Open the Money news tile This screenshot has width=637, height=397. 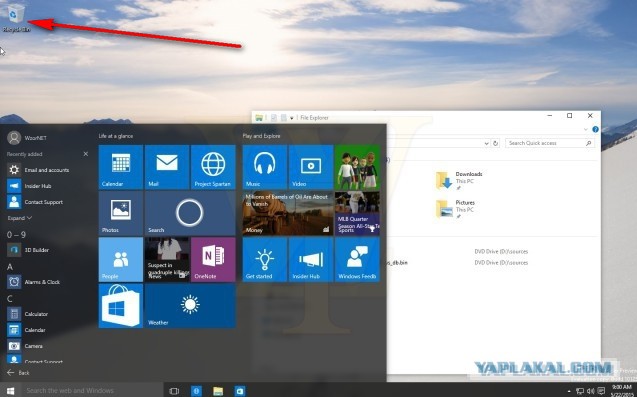tap(288, 213)
